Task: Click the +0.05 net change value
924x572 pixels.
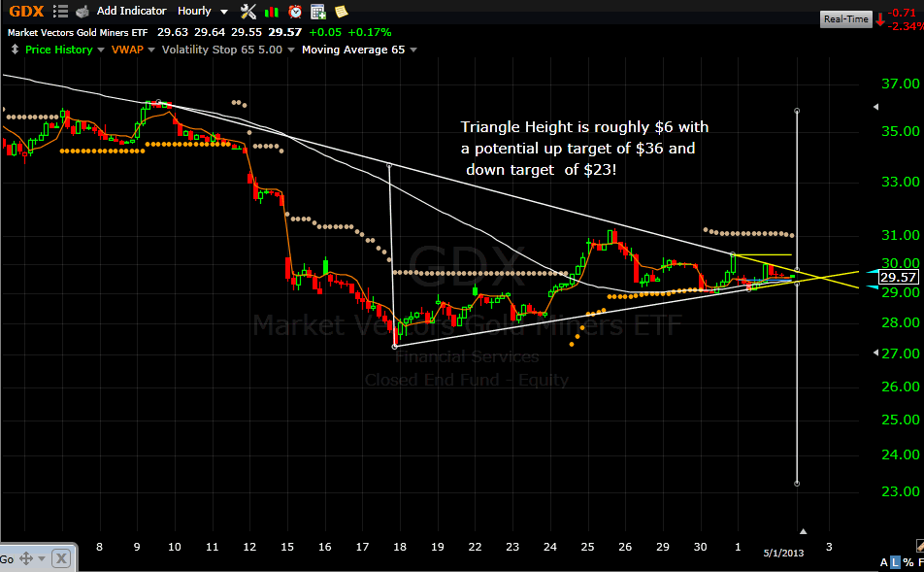Action: pos(325,32)
